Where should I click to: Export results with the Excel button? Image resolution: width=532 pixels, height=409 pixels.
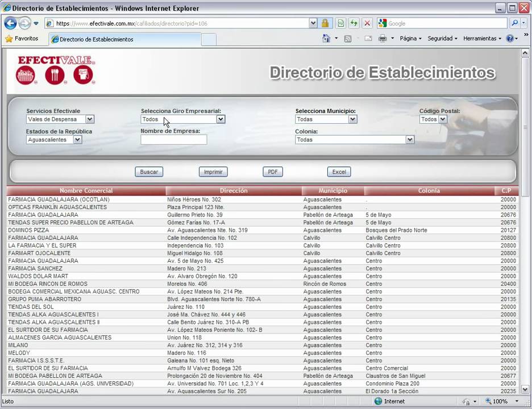[339, 172]
